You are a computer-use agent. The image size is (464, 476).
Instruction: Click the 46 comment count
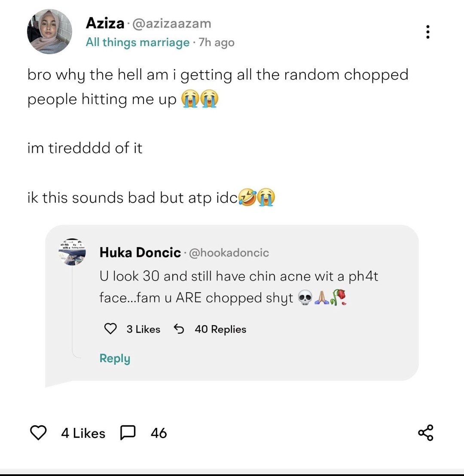(x=159, y=433)
